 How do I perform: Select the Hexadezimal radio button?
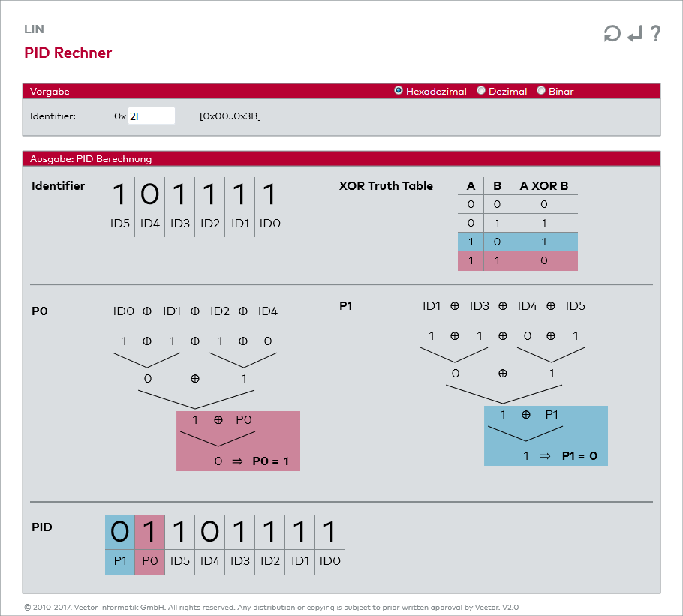399,91
